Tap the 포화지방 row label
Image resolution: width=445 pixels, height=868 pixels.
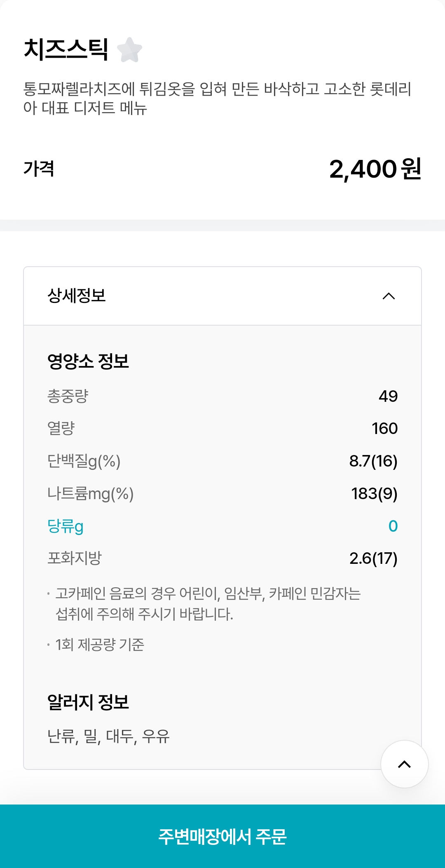tap(75, 558)
